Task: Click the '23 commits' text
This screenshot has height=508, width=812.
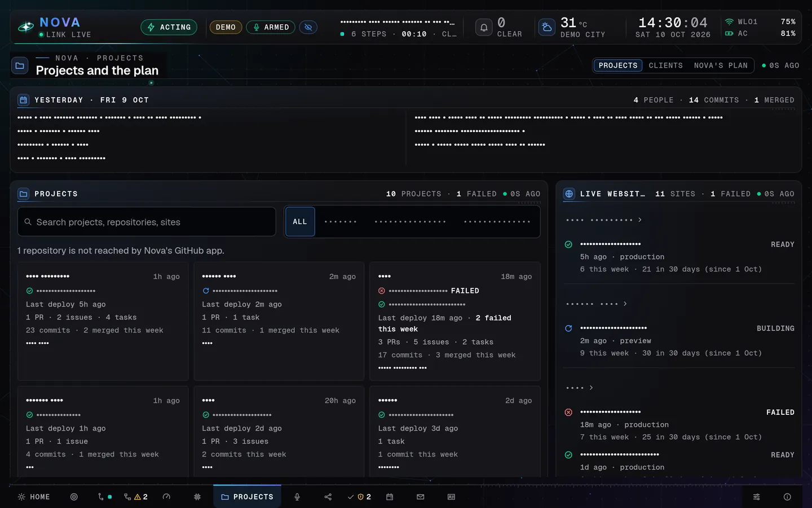Action: 48,330
